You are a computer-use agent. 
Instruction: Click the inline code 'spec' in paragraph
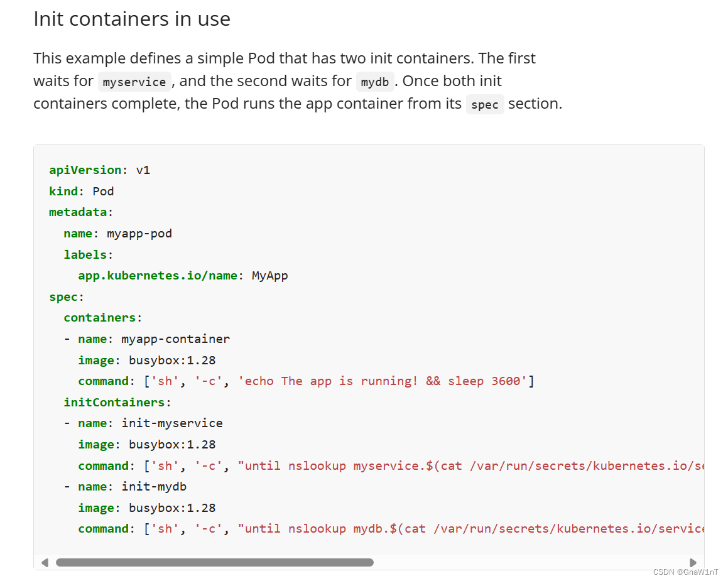(485, 104)
